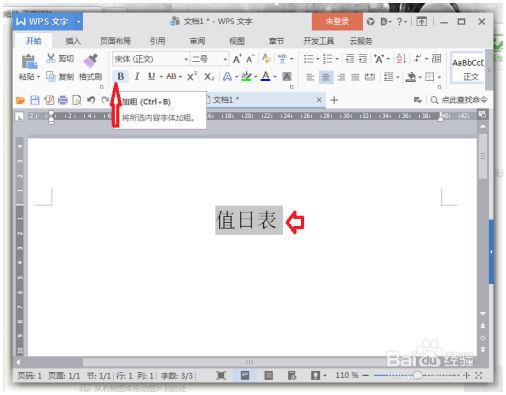Click the 粘贴 paste icon
This screenshot has height=395, width=506.
pyautogui.click(x=29, y=62)
